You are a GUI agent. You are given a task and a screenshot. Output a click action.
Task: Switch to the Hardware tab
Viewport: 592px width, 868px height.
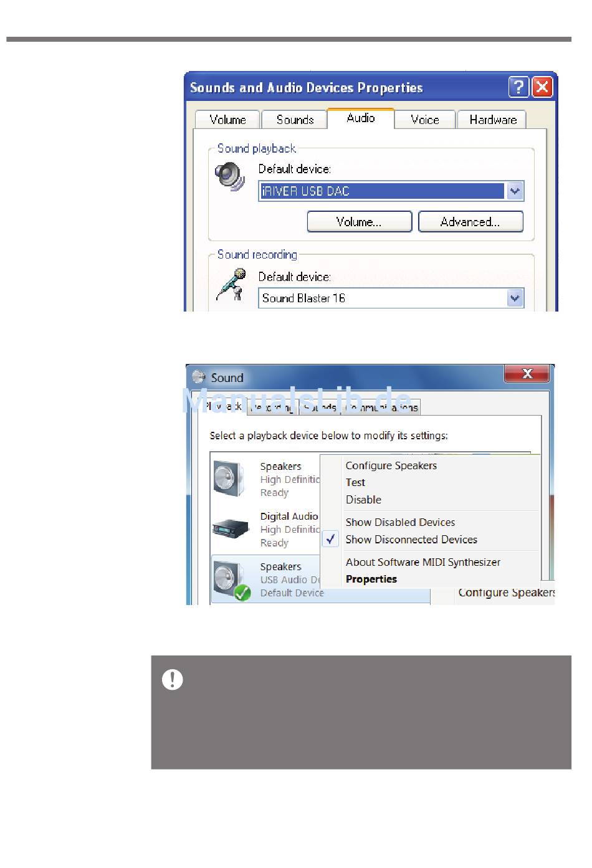pyautogui.click(x=492, y=120)
